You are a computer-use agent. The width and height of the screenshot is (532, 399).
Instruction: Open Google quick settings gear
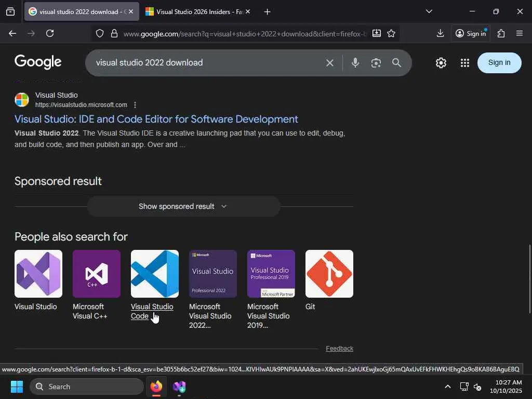tap(441, 63)
